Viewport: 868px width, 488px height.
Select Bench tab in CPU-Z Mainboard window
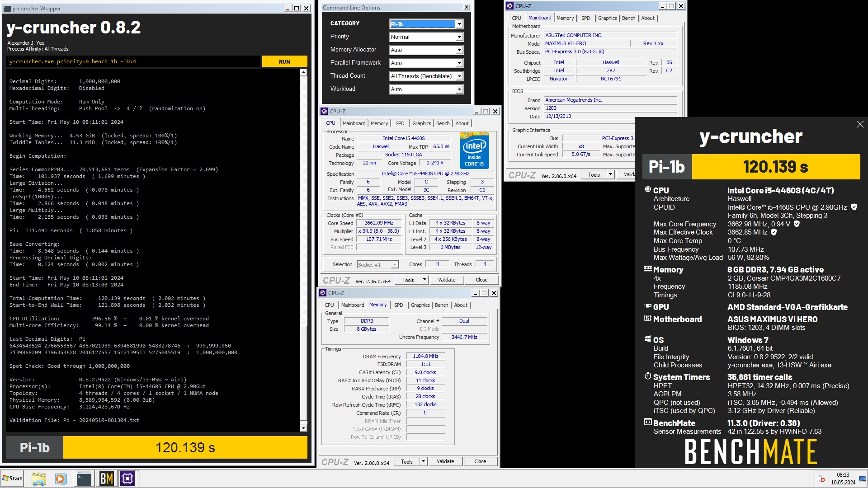(x=629, y=18)
